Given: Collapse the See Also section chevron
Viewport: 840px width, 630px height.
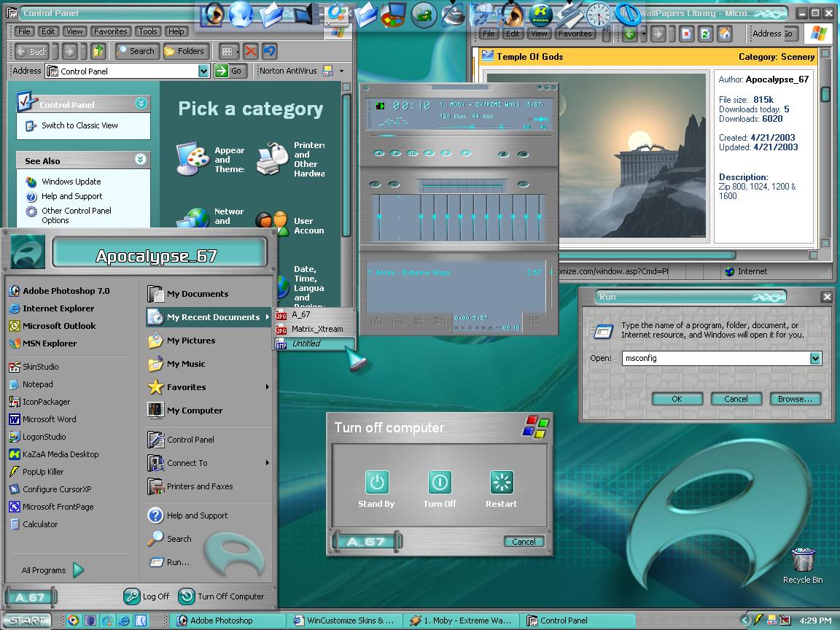Looking at the screenshot, I should (x=140, y=160).
